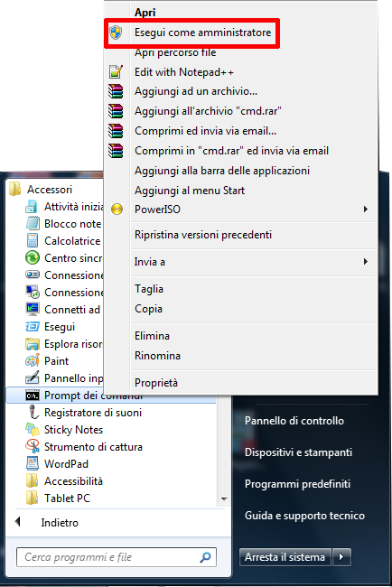The image size is (392, 587).
Task: Click the Sticky Notes icon
Action: point(33,429)
